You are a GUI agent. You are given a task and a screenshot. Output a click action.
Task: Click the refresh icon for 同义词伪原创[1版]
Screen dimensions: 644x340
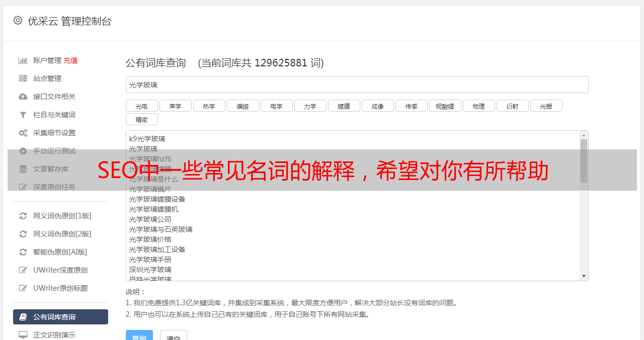click(23, 216)
